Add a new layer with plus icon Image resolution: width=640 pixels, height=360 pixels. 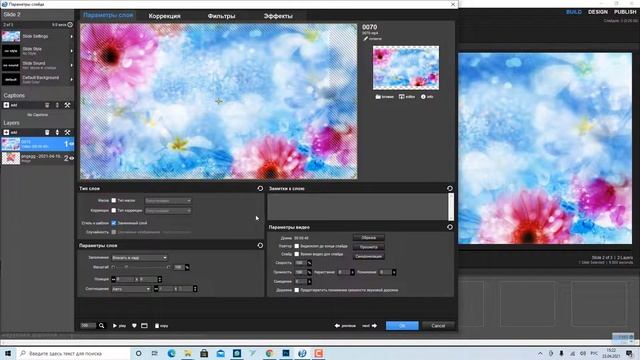point(6,132)
